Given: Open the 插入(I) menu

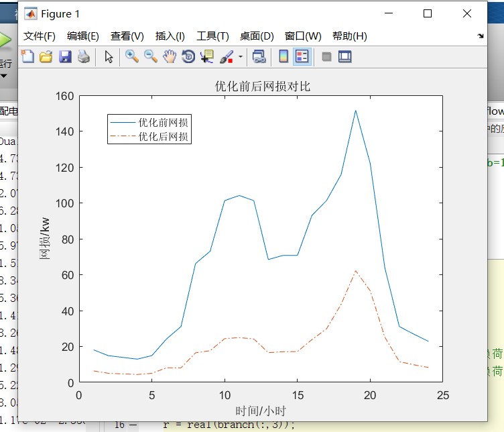Looking at the screenshot, I should (x=170, y=36).
